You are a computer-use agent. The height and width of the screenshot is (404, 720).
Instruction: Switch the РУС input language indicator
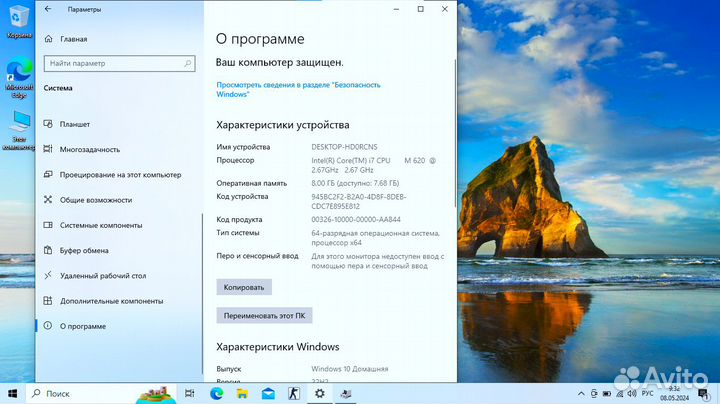(647, 393)
